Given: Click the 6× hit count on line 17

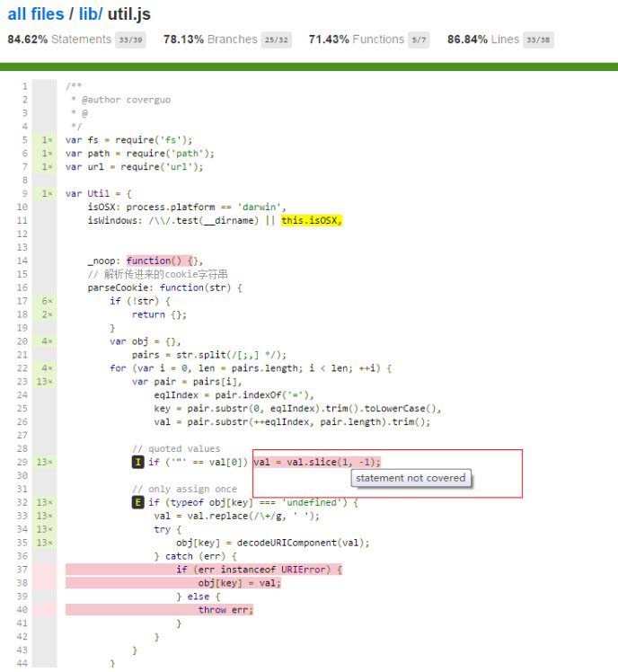Looking at the screenshot, I should pyautogui.click(x=47, y=301).
